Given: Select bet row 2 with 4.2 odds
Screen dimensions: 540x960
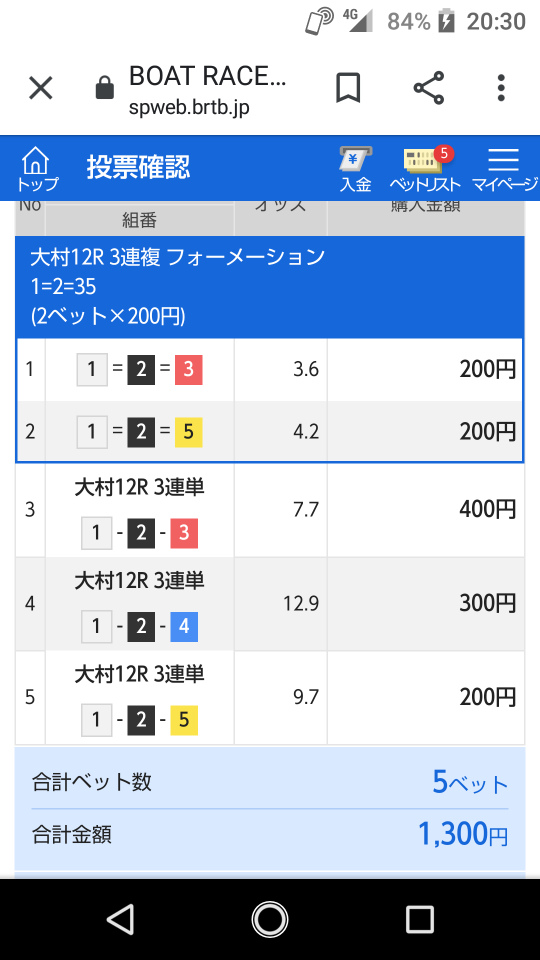Looking at the screenshot, I should click(270, 432).
